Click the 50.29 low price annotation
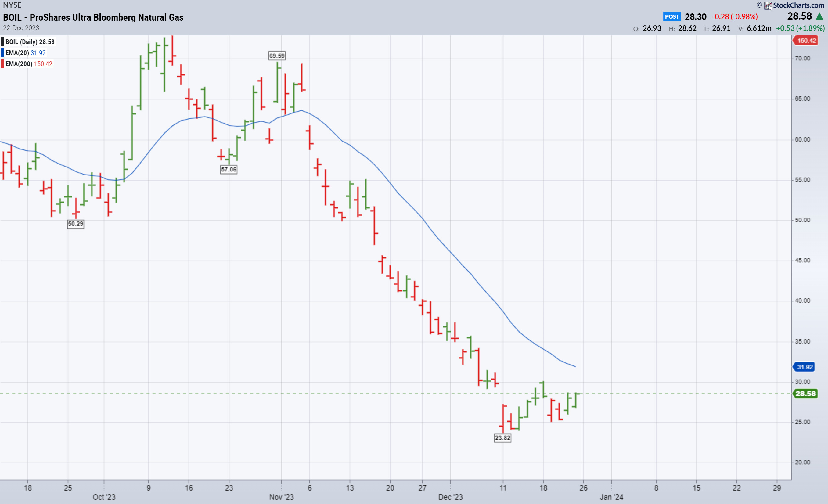 pos(76,224)
